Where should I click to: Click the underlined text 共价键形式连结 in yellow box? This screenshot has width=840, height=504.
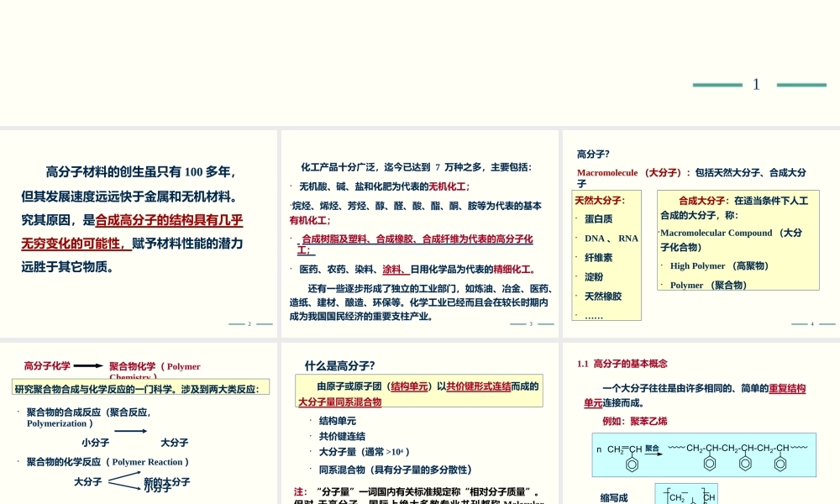point(479,386)
